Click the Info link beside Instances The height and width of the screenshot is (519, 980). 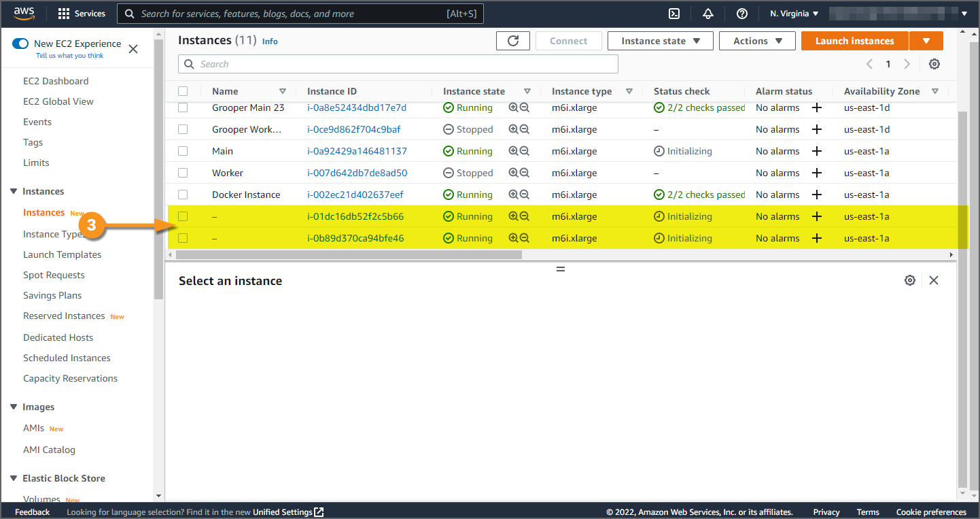point(270,41)
